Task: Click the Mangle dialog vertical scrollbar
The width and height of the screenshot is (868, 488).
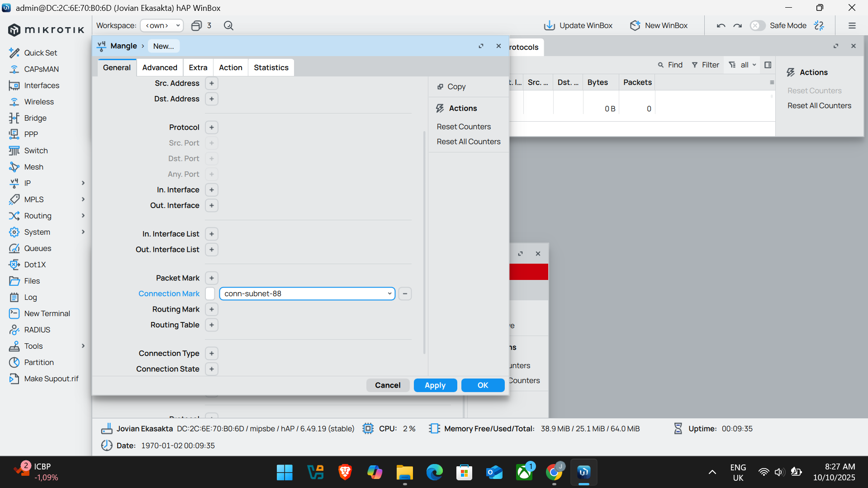Action: pos(424,242)
